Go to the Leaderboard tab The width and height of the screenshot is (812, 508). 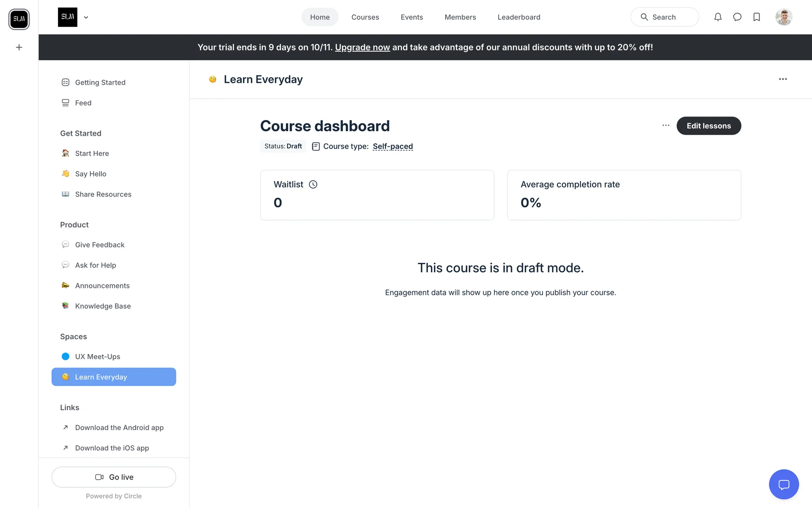pos(518,17)
